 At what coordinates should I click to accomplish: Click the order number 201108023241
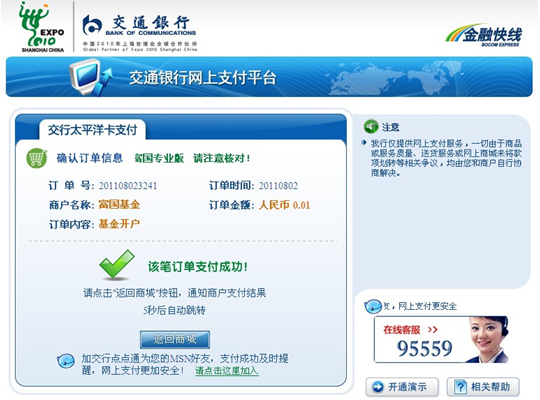(x=128, y=186)
